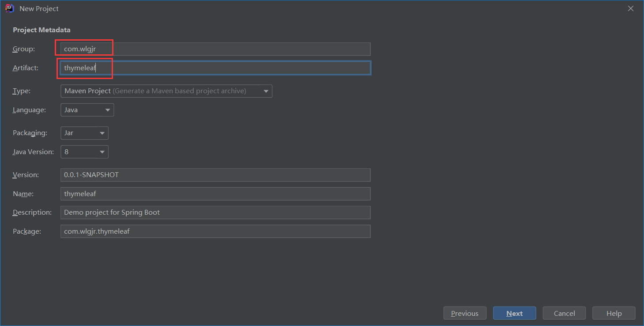The width and height of the screenshot is (644, 326).
Task: Click the Java Version label
Action: click(x=33, y=152)
